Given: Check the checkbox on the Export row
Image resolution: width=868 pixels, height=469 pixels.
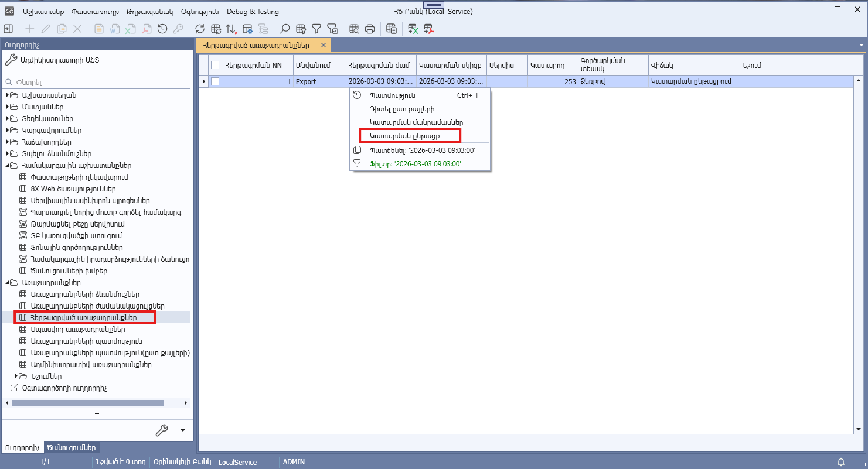Looking at the screenshot, I should point(215,81).
